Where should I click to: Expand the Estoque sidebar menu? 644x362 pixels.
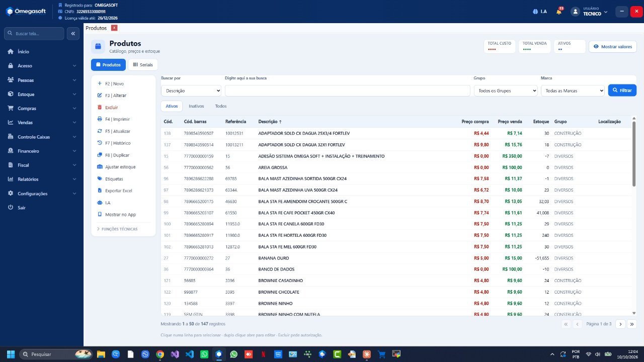tap(42, 95)
